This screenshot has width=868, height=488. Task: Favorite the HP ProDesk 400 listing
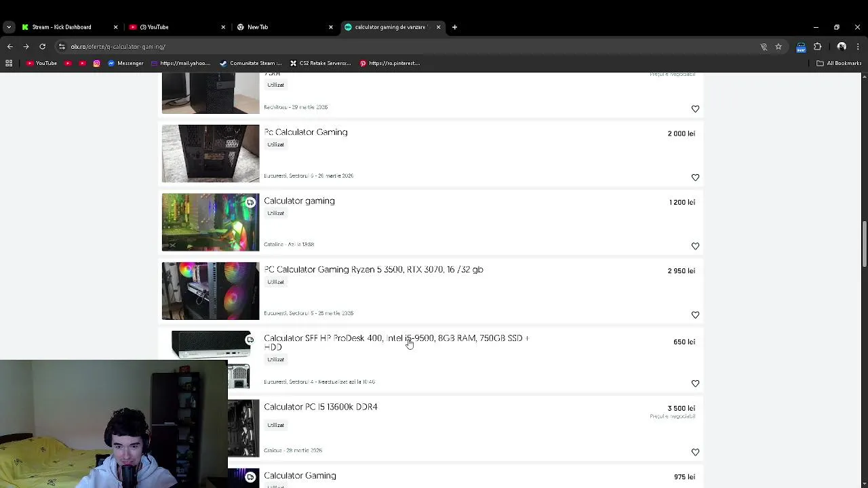(x=695, y=384)
